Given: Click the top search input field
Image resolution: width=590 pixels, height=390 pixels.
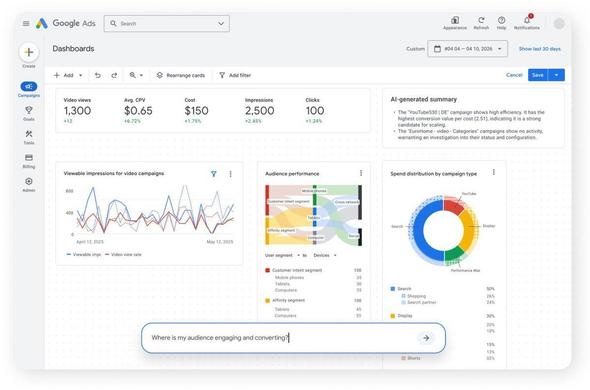Looking at the screenshot, I should 167,23.
